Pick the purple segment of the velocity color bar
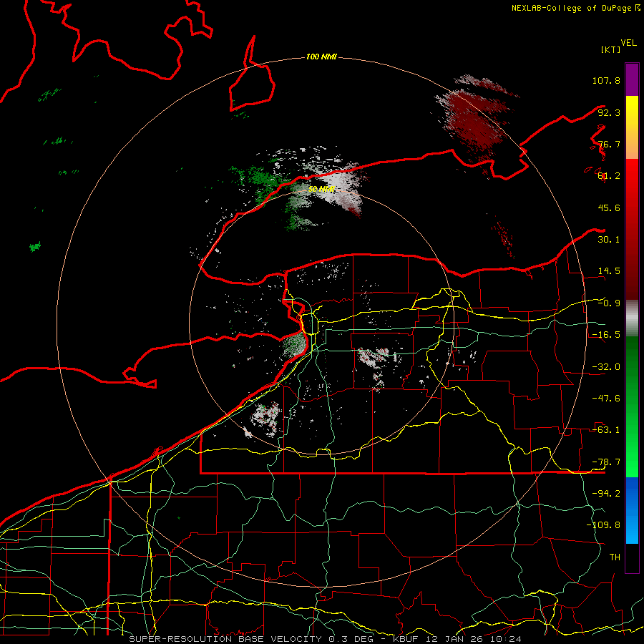The height and width of the screenshot is (644, 644). click(632, 80)
